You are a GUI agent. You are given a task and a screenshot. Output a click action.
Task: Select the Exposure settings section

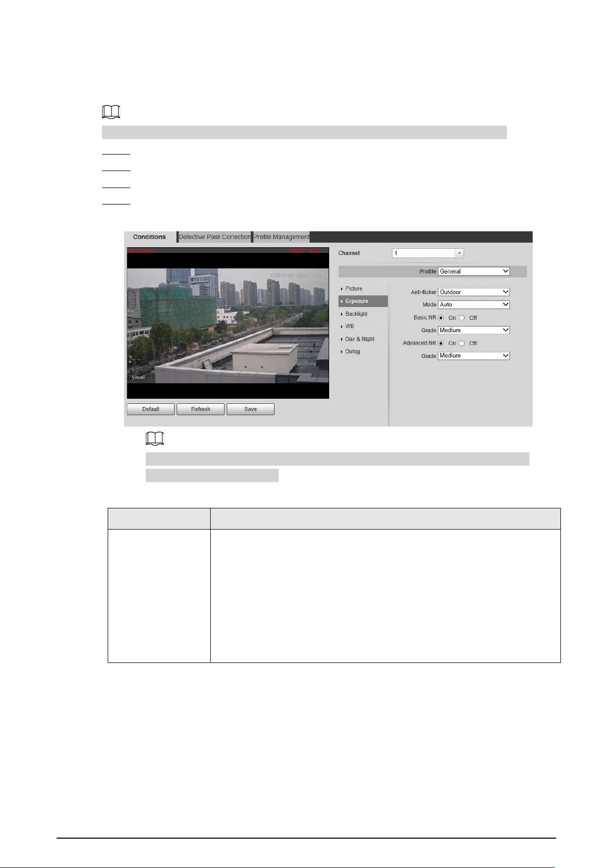coord(363,301)
